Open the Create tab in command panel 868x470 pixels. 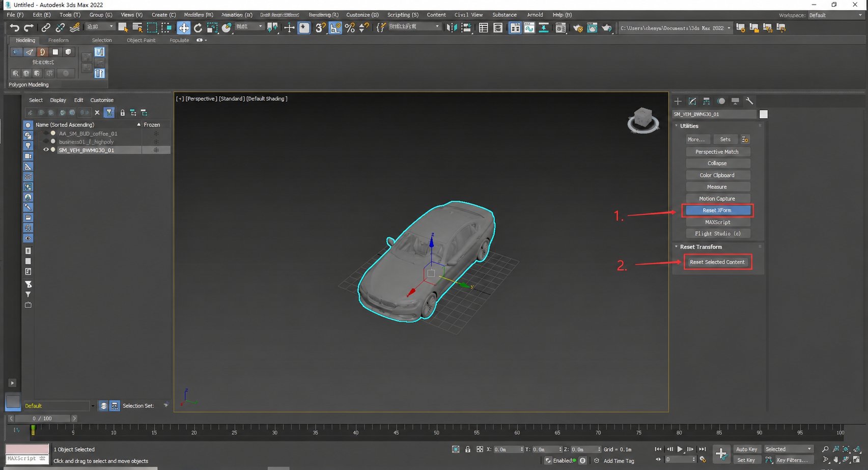678,101
